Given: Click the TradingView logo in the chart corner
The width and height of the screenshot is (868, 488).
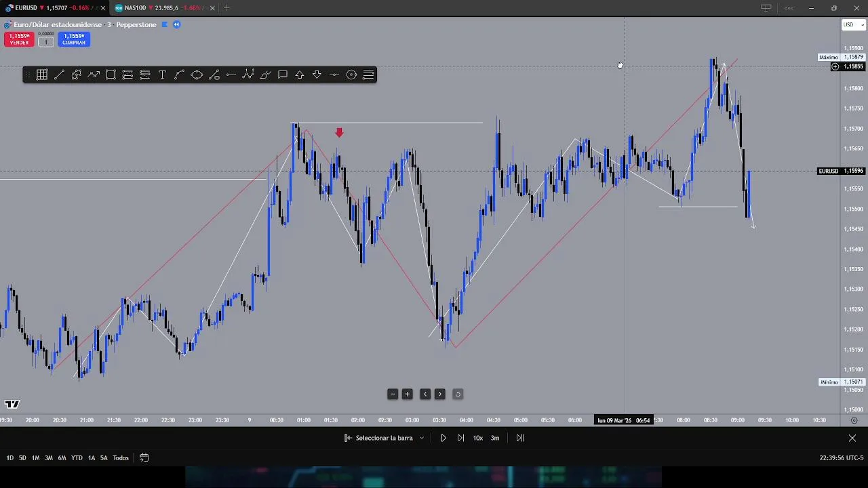Looking at the screenshot, I should point(12,405).
